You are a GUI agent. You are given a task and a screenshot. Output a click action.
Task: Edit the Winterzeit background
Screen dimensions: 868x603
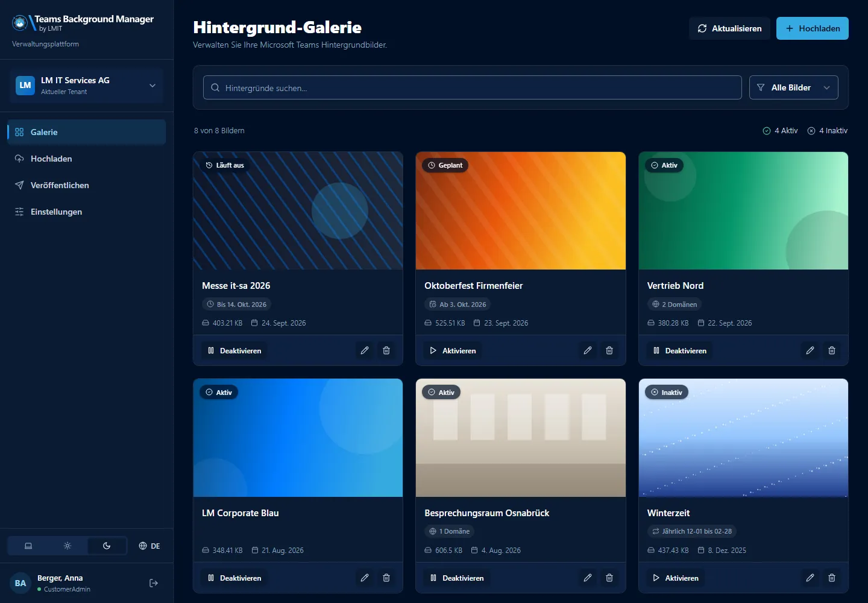(810, 578)
